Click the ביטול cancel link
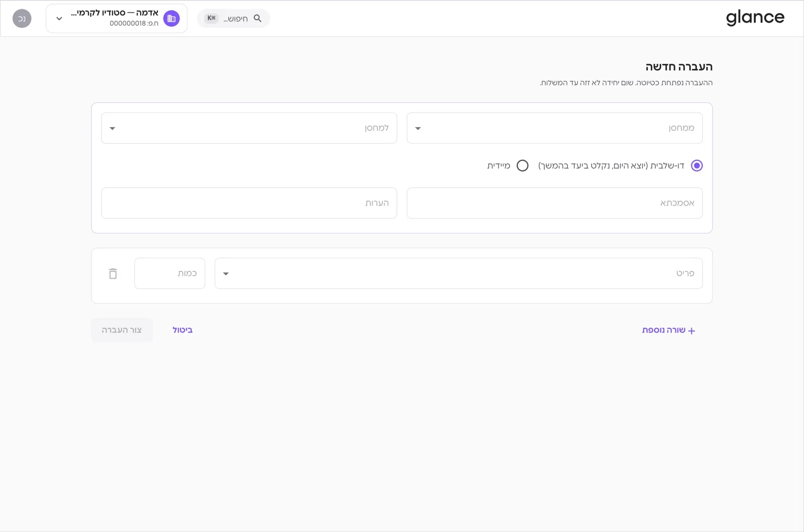 pyautogui.click(x=182, y=330)
